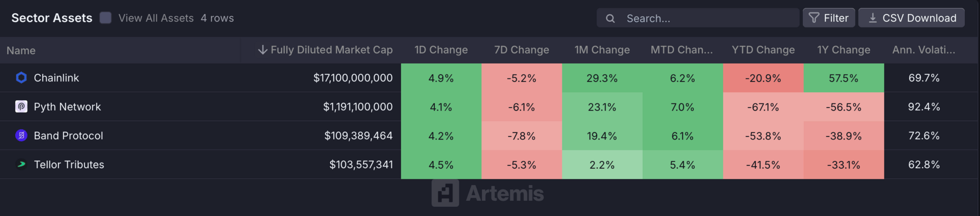
Task: Open the Chainlink asset name link
Action: pyautogui.click(x=56, y=77)
